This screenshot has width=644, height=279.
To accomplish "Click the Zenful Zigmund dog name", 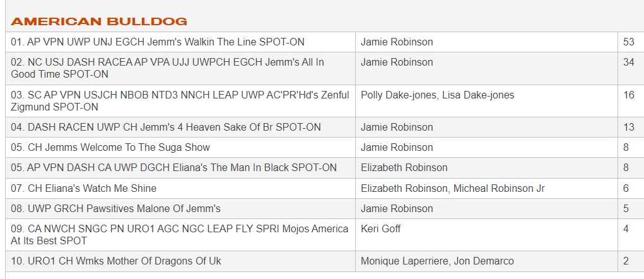I will tap(180, 101).
